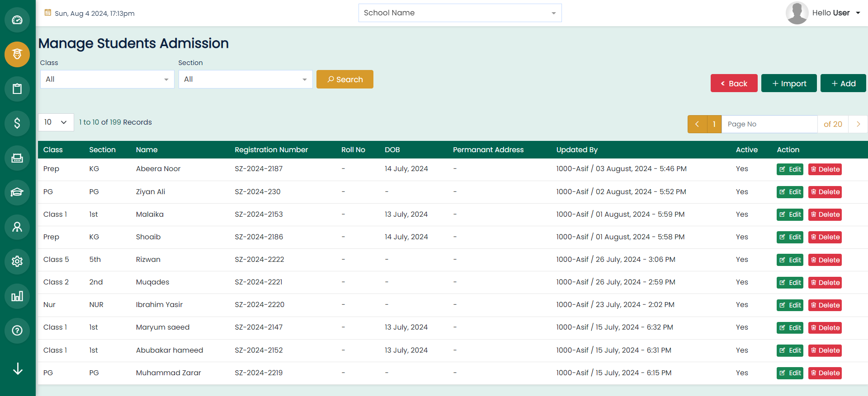This screenshot has width=868, height=396.
Task: Edit Malaika's record
Action: click(790, 214)
